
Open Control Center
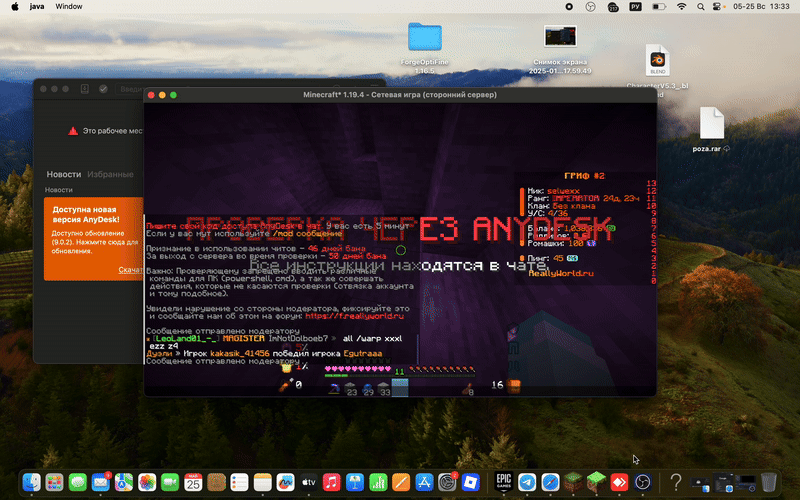717,7
